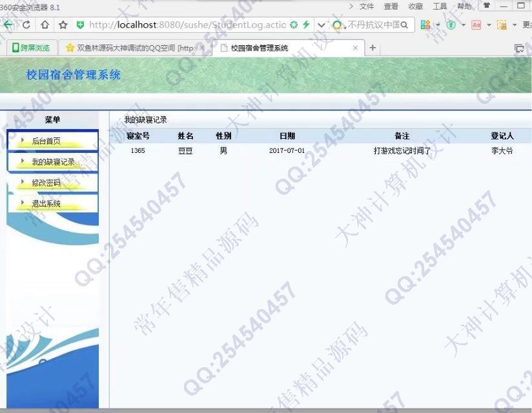Click the arrow beside 退出系统

[x=23, y=203]
